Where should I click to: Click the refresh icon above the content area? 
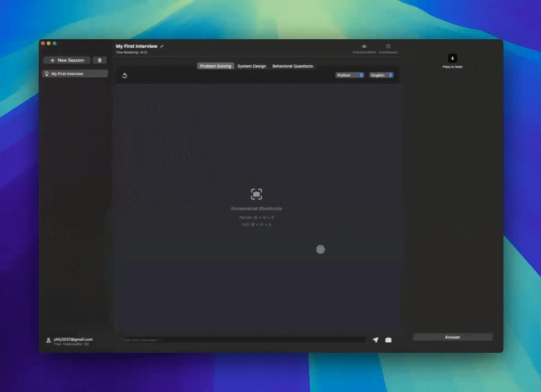[x=125, y=75]
